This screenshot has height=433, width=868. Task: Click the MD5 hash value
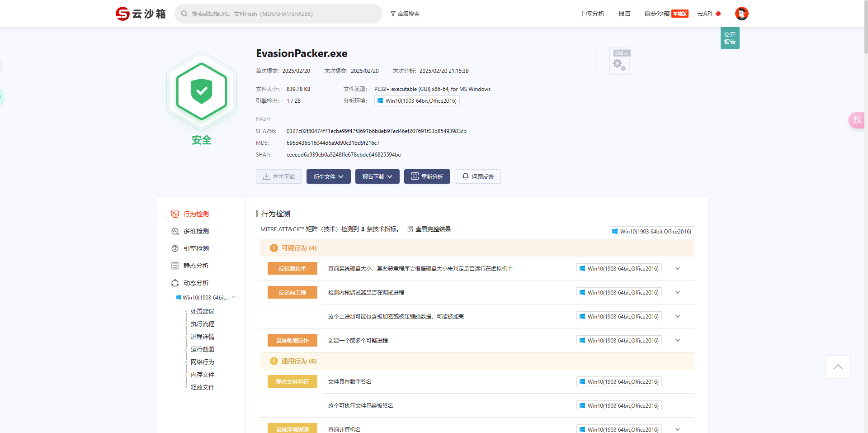coord(333,143)
